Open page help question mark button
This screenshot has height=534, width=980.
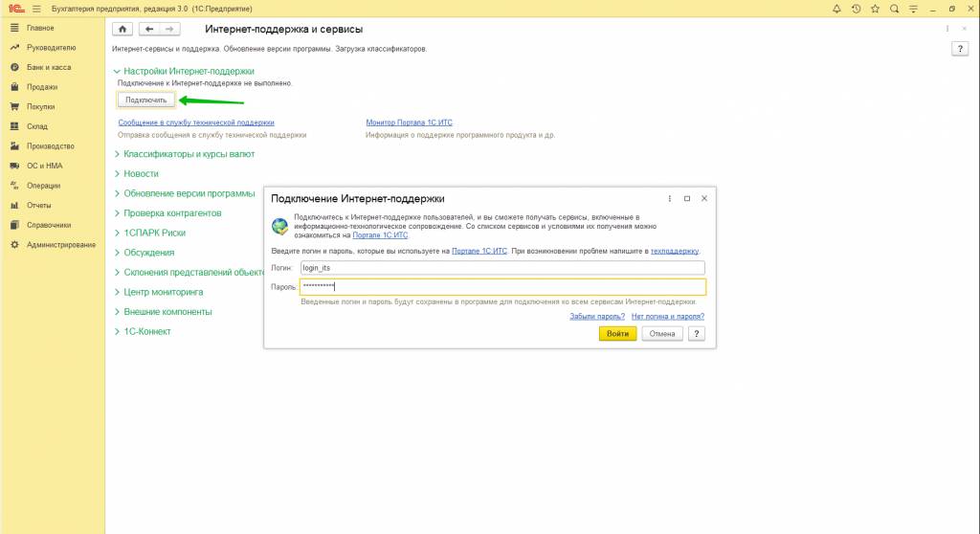[960, 49]
